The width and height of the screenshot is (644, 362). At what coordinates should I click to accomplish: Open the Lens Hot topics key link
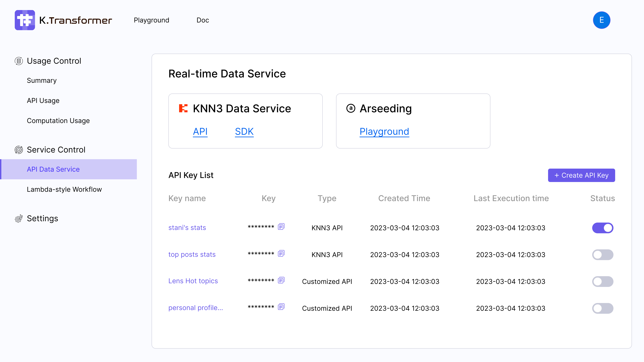193,281
